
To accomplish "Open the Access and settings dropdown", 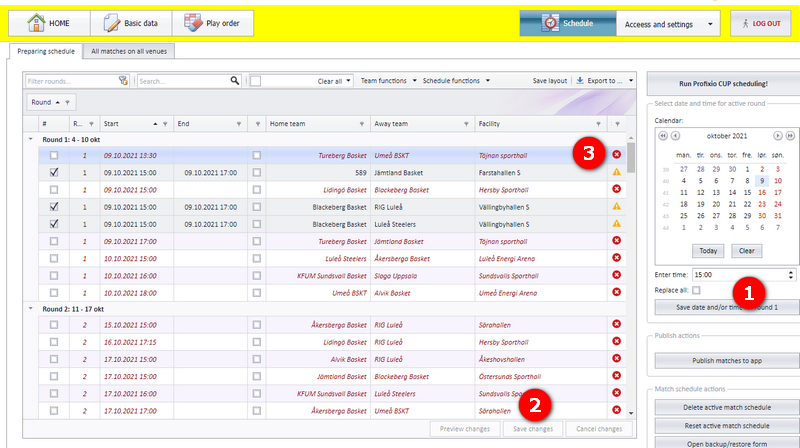I will (x=668, y=24).
